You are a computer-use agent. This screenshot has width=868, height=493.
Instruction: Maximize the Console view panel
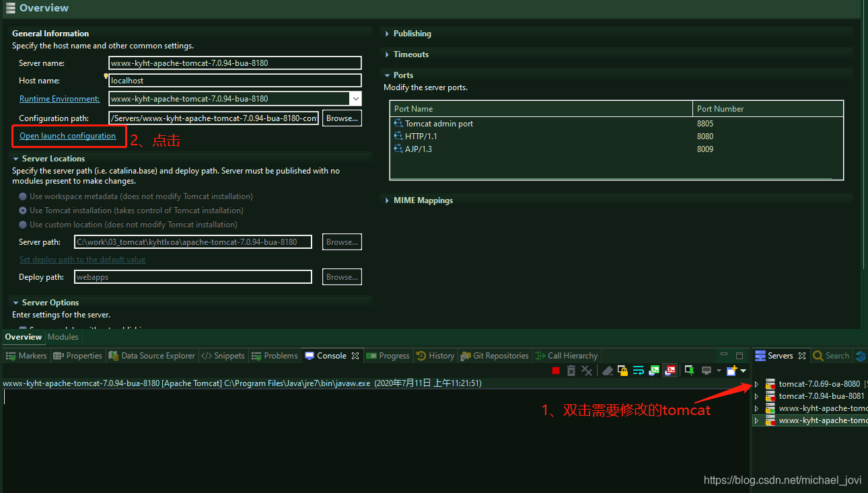[x=739, y=355]
